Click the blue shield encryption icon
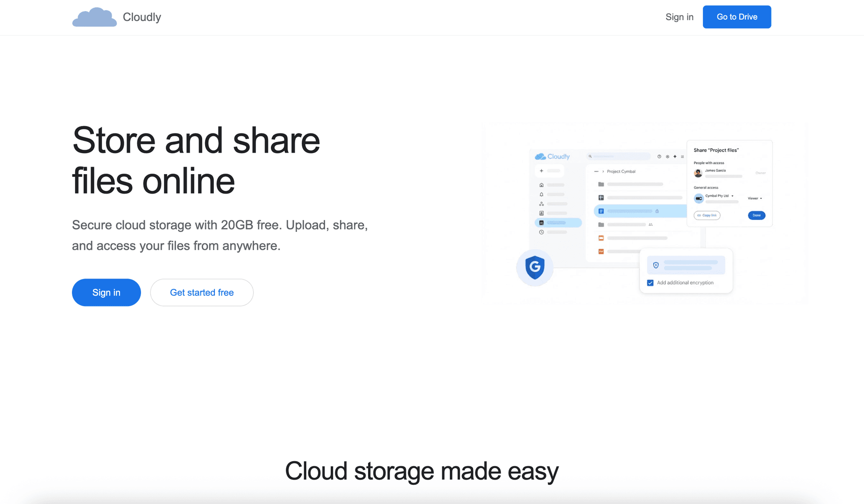The image size is (864, 504). tap(656, 266)
